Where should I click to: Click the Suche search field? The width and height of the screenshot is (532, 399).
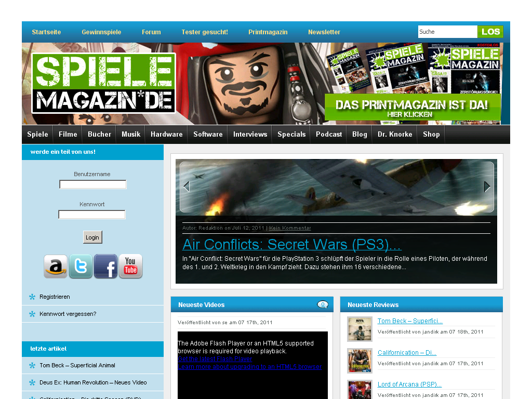[447, 32]
